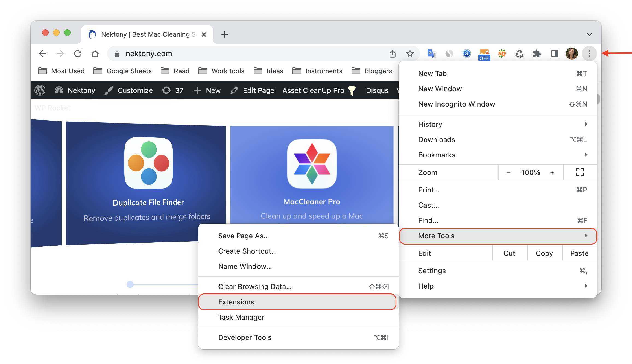Open a new tab with plus button

coord(225,34)
